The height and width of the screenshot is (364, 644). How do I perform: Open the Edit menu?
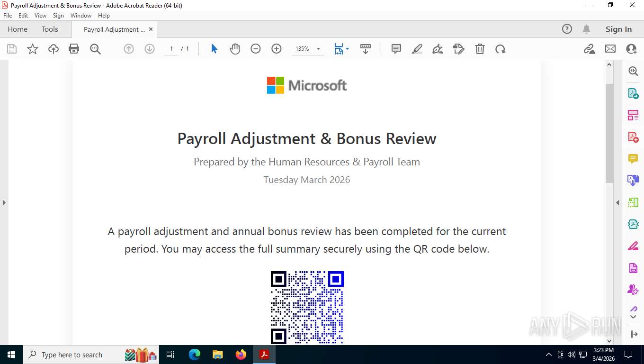coord(23,16)
